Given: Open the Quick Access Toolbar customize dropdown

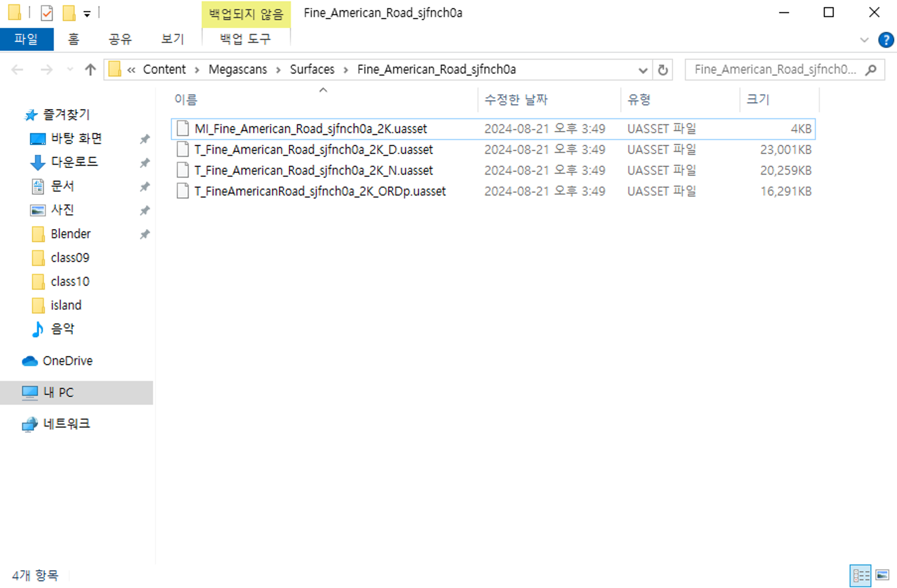Looking at the screenshot, I should [x=87, y=14].
